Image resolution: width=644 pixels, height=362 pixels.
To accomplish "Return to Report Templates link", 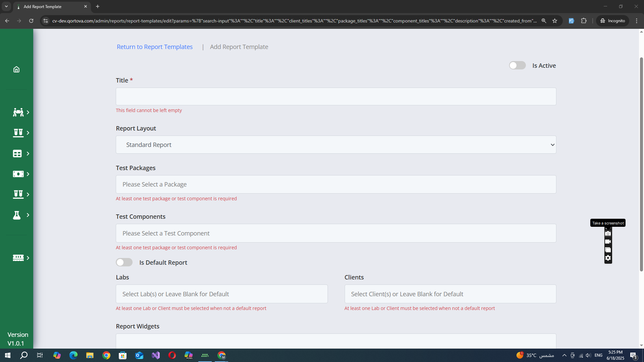I will point(155,47).
